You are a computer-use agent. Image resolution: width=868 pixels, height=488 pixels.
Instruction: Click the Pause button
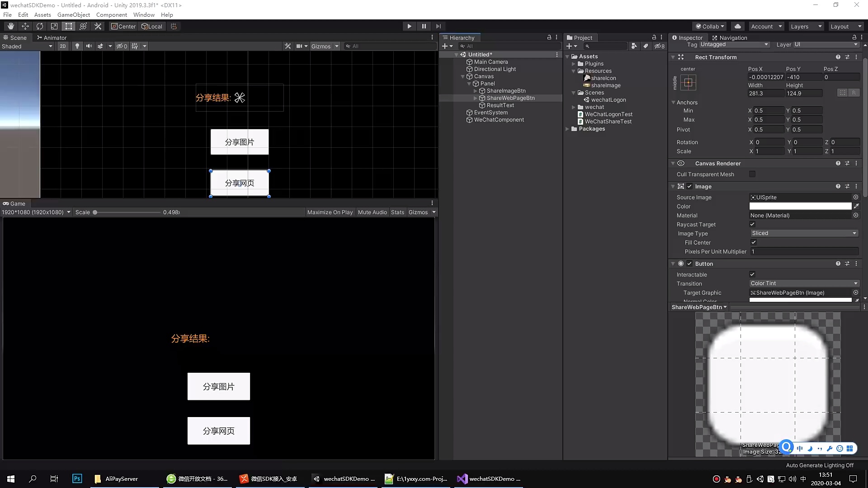424,26
